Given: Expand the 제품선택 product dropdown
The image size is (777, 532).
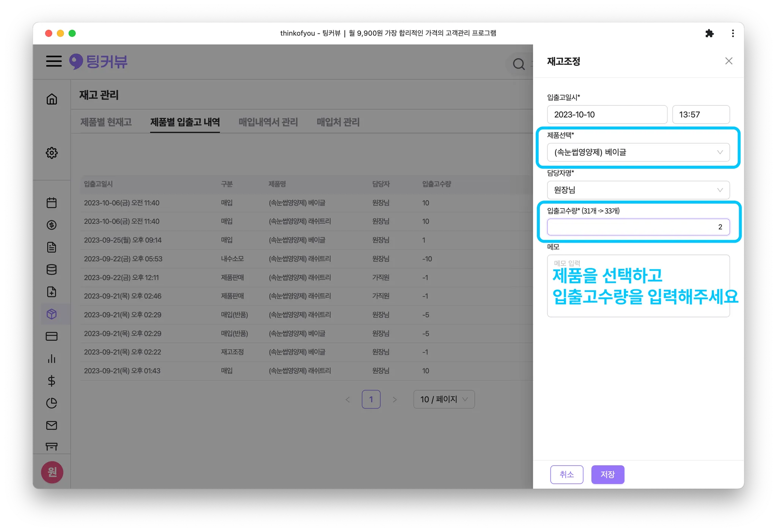Looking at the screenshot, I should click(x=638, y=152).
